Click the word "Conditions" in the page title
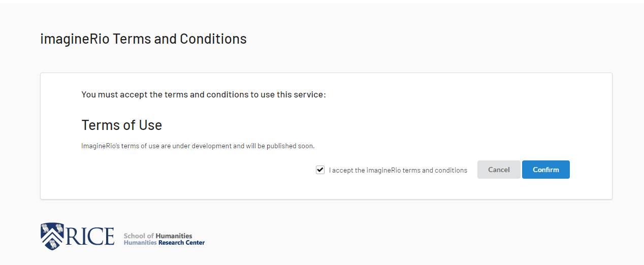The image size is (644, 265). [x=213, y=39]
